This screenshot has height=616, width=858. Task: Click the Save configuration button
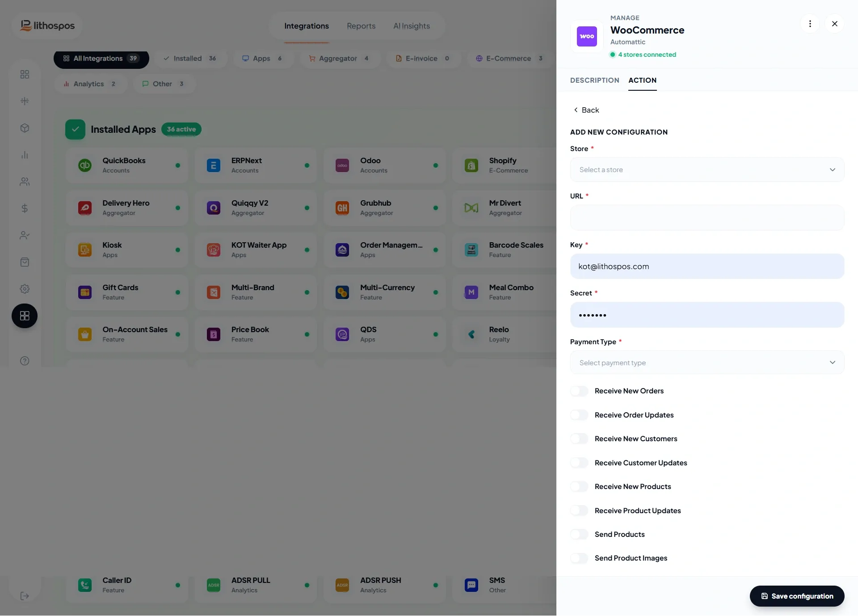(x=797, y=596)
